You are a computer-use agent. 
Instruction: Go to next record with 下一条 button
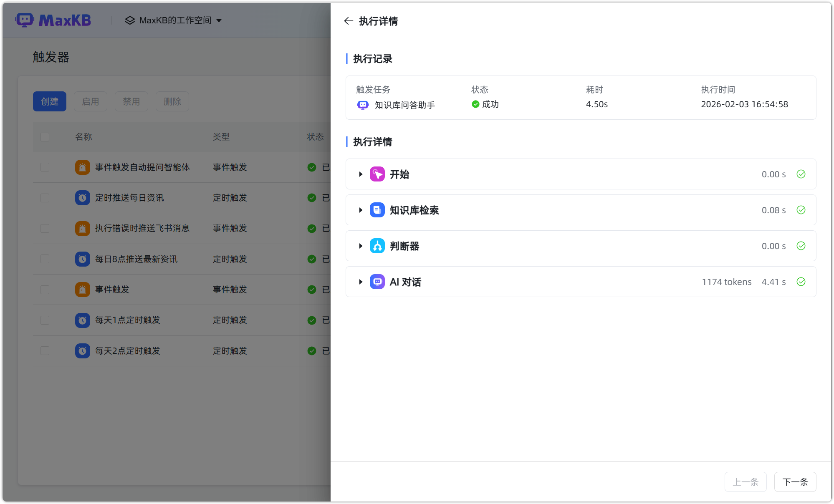pyautogui.click(x=795, y=482)
